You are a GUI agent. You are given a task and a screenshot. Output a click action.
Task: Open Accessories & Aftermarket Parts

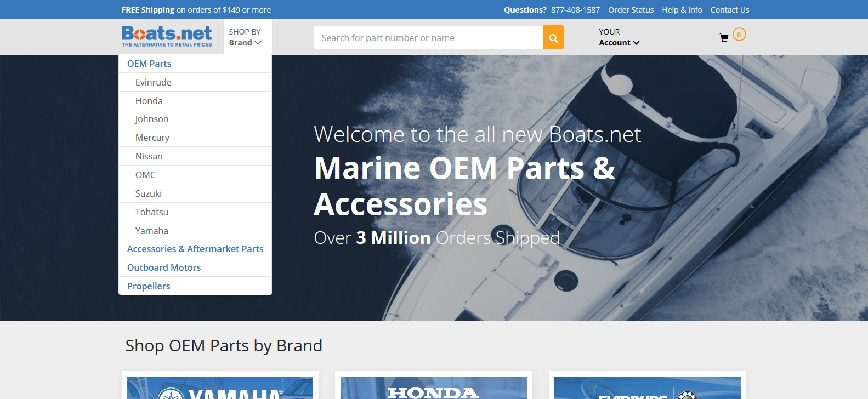pyautogui.click(x=195, y=249)
